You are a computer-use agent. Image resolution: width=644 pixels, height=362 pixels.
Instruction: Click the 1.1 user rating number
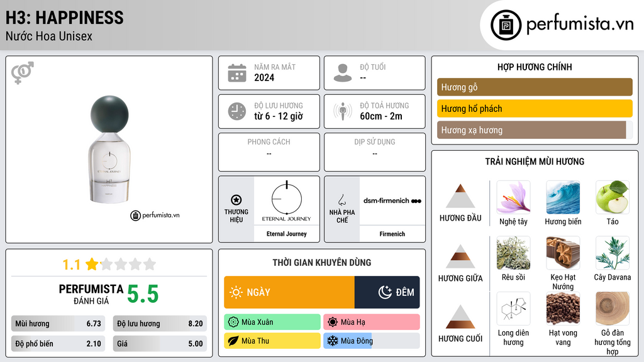tap(71, 265)
